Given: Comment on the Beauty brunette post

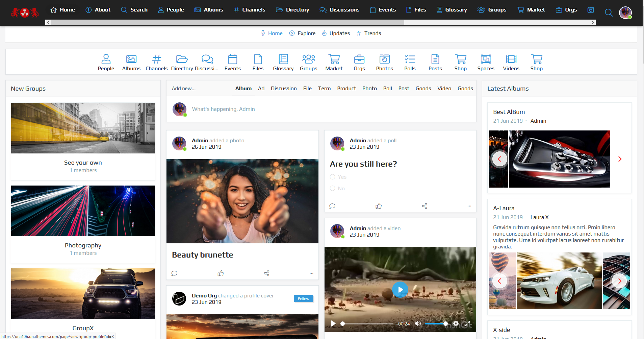Looking at the screenshot, I should (x=174, y=273).
